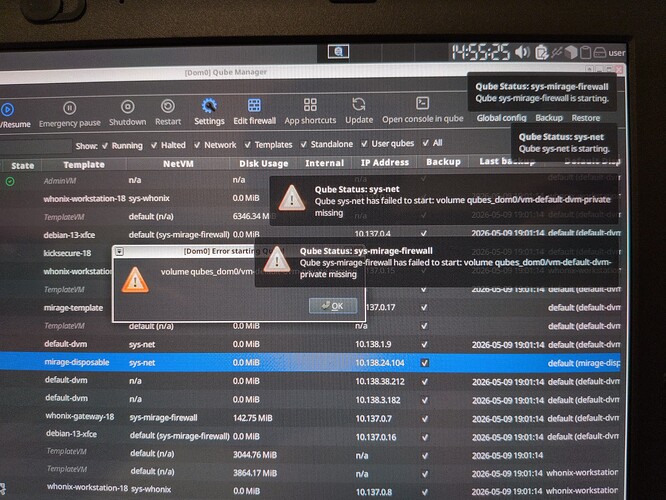Image resolution: width=666 pixels, height=500 pixels.
Task: Open the Restore menu item
Action: tap(586, 118)
